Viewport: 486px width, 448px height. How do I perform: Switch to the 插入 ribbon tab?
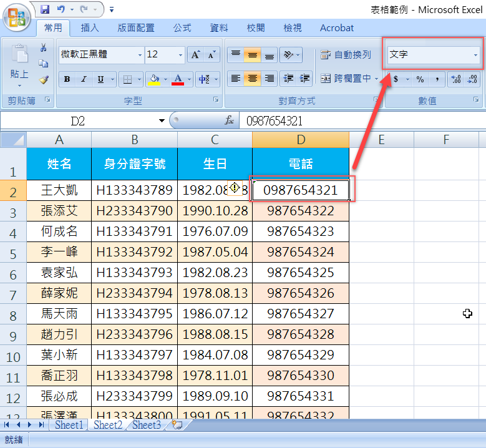90,28
